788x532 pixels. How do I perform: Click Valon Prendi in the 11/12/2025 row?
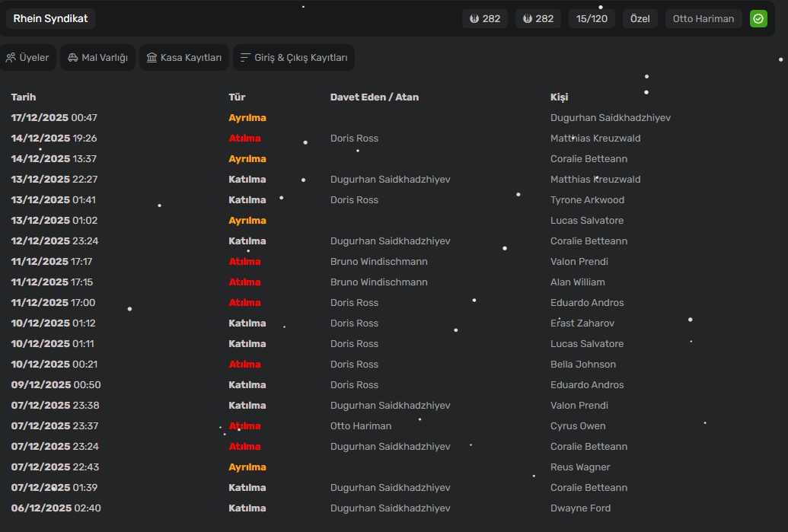coord(579,262)
